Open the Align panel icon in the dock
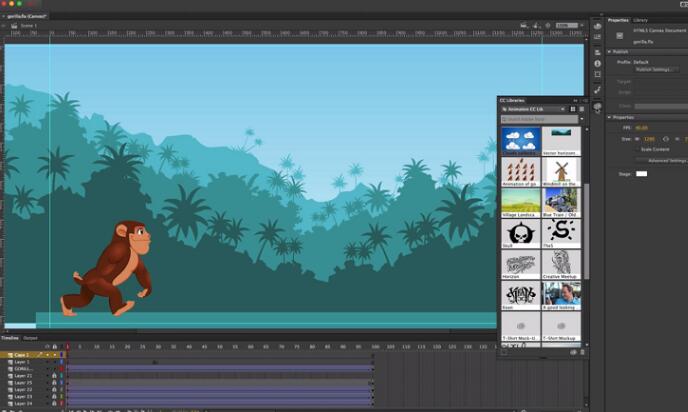The height and width of the screenshot is (412, 688). (597, 53)
